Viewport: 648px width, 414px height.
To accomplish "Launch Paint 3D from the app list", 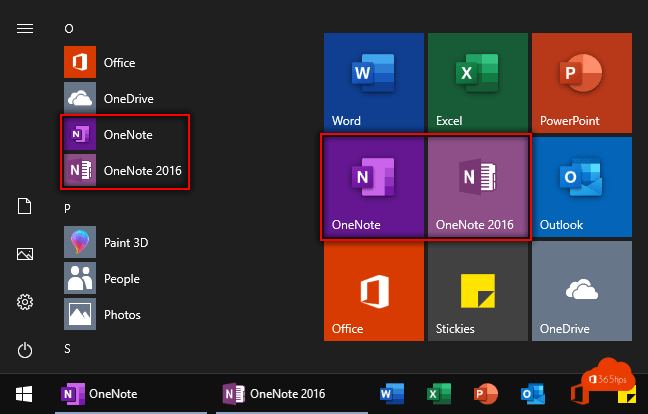I will (x=106, y=242).
